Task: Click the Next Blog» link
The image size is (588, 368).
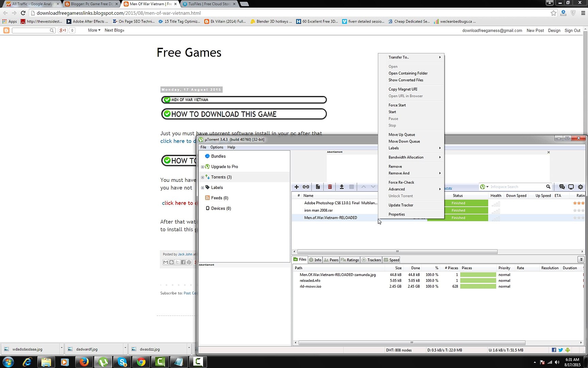Action: coord(114,30)
